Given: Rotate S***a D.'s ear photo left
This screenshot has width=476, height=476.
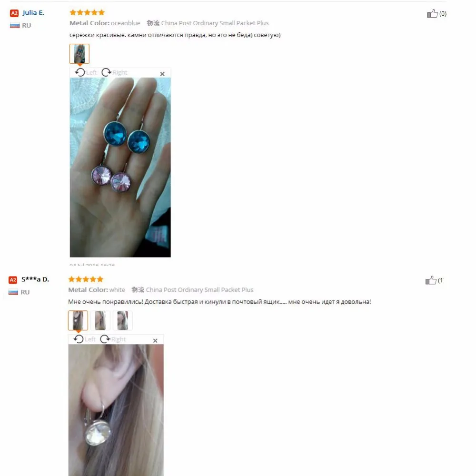Looking at the screenshot, I should [84, 339].
